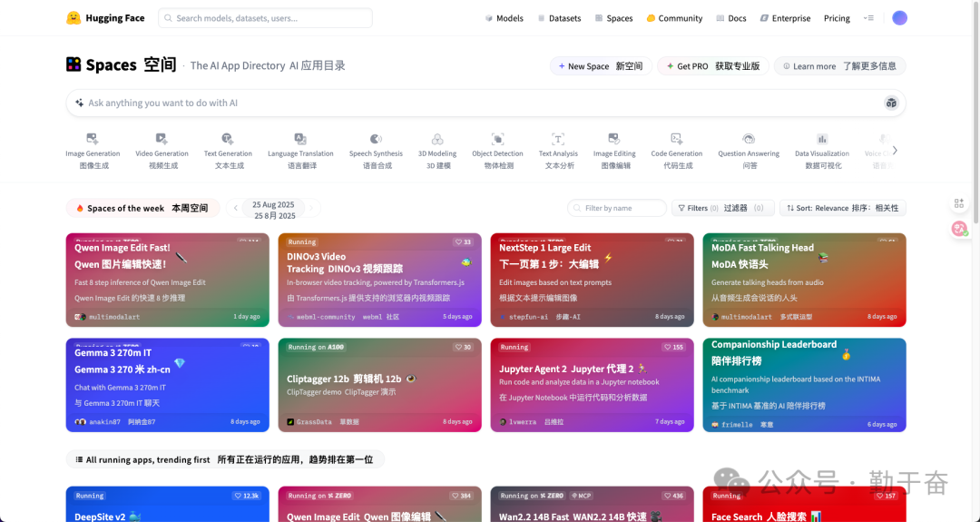The width and height of the screenshot is (980, 522).
Task: Open the Pricing nav item
Action: click(837, 18)
